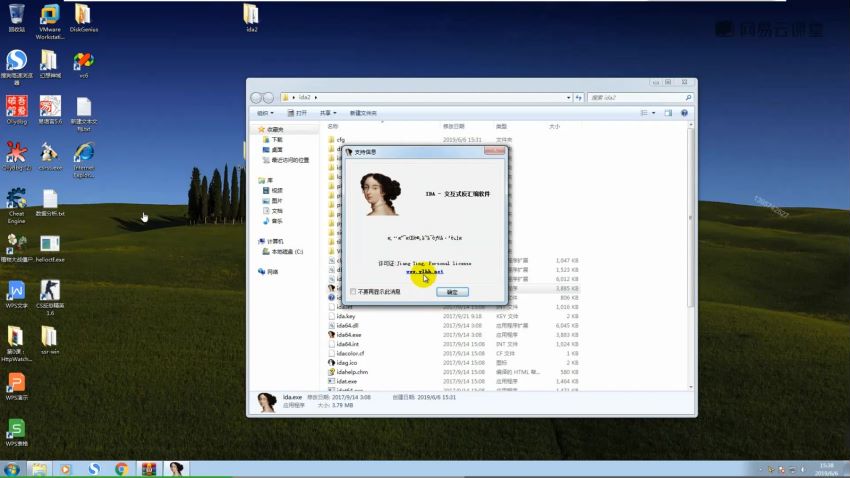
Task: Expand the address bar history dropdown
Action: click(568, 98)
